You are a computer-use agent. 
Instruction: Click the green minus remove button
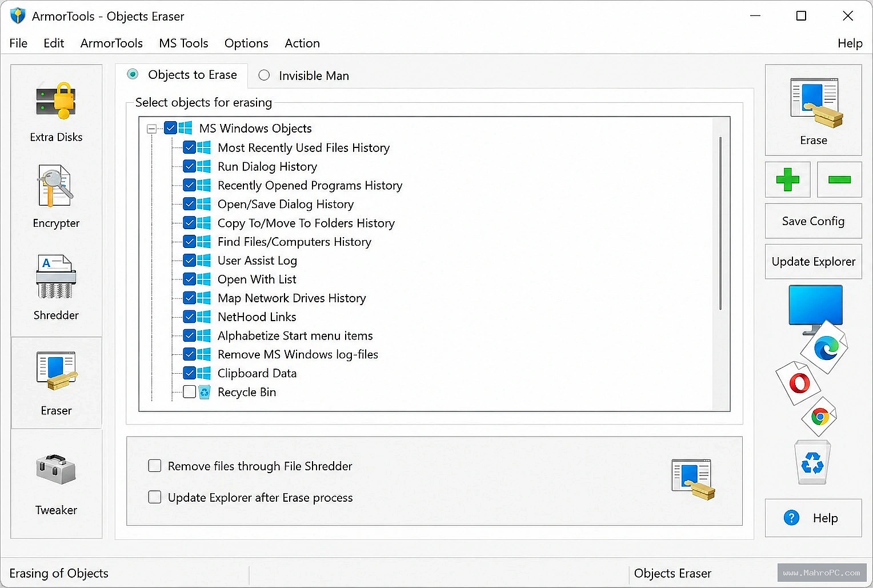click(x=839, y=179)
